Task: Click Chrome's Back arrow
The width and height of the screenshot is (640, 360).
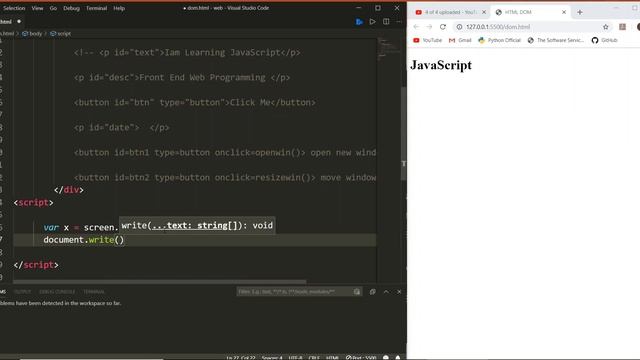Action: tap(416, 27)
